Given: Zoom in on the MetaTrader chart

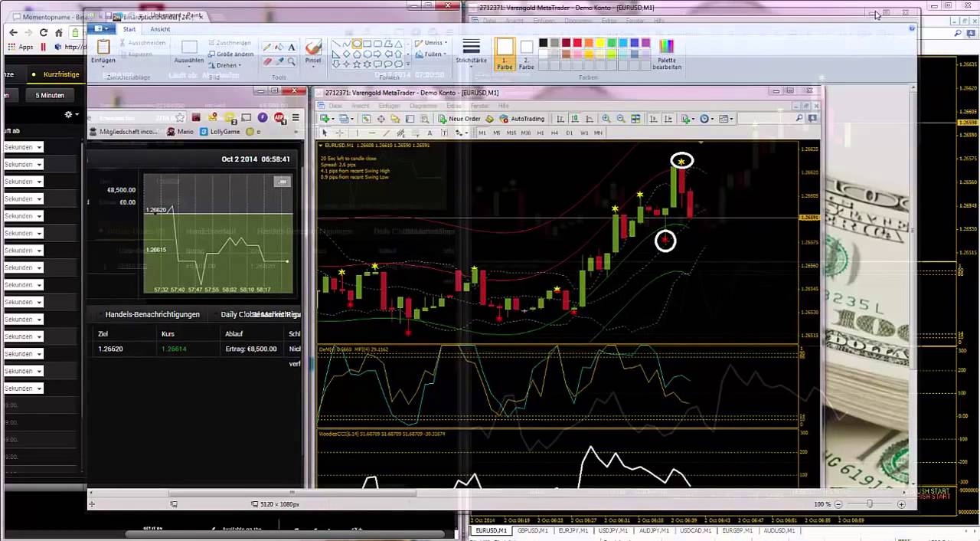Looking at the screenshot, I should (x=606, y=119).
